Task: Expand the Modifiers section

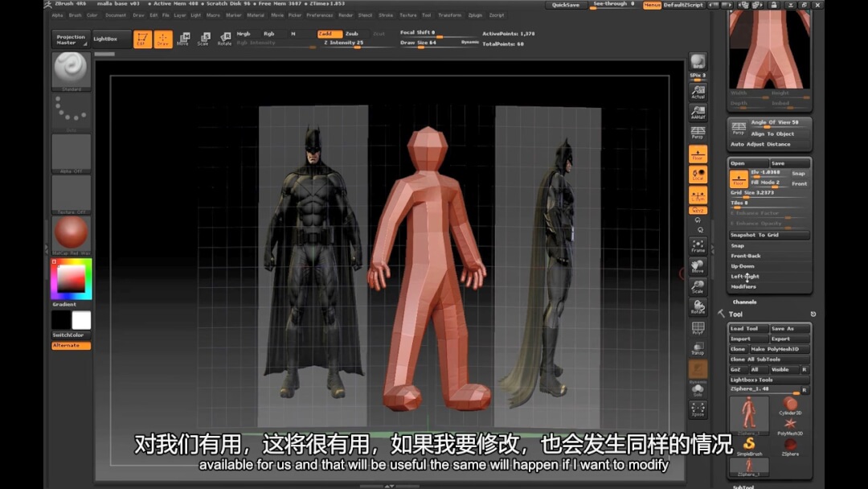Action: pyautogui.click(x=743, y=287)
